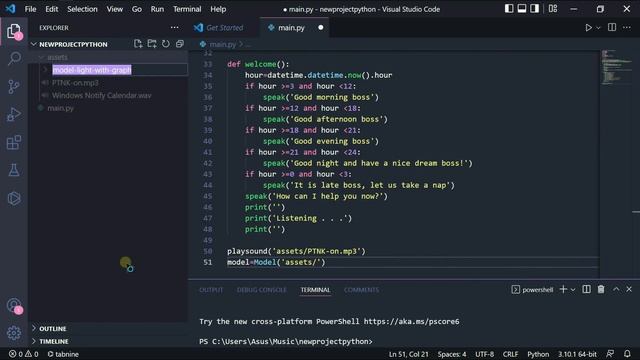The image size is (640, 360).
Task: Select the powershell terminal label
Action: pyautogui.click(x=532, y=290)
